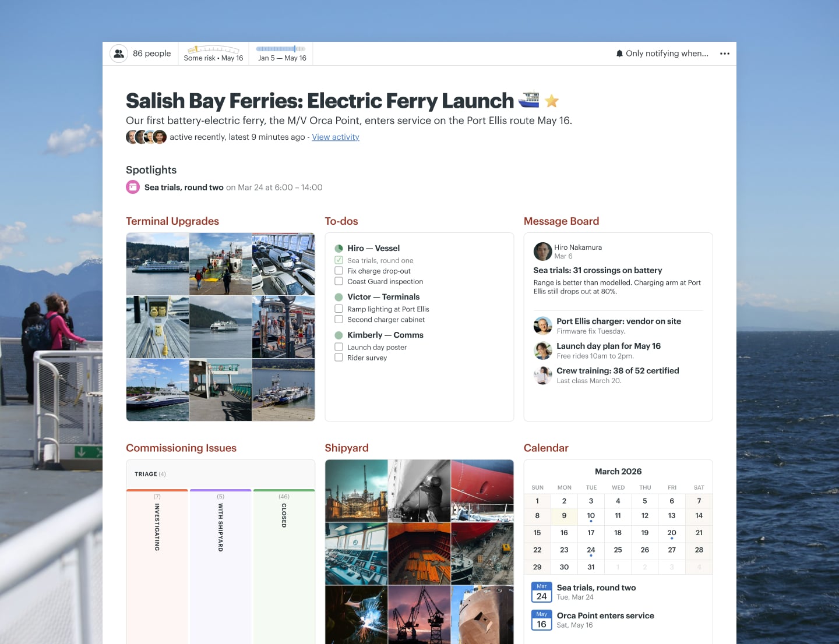Open the WITH SHIPYARD column
Screen dimensions: 839x644
pyautogui.click(x=220, y=567)
